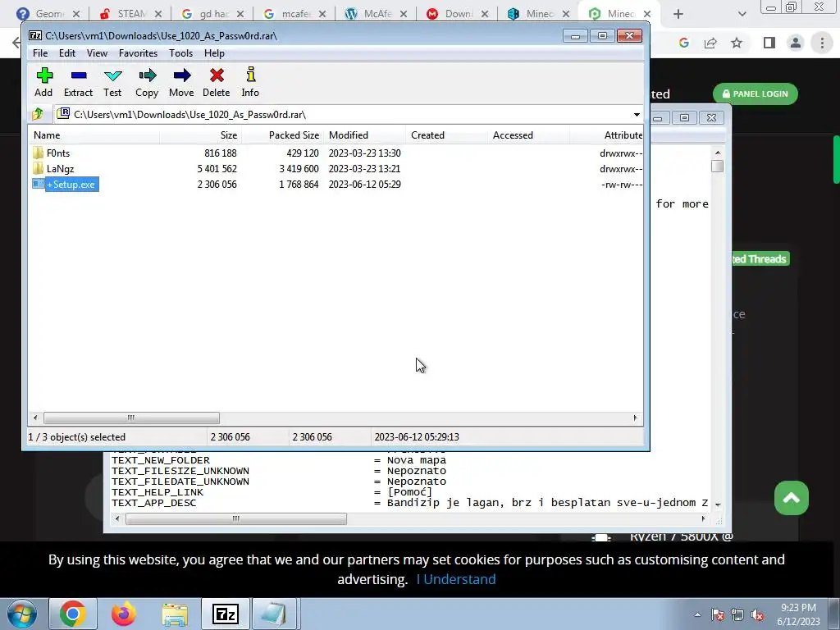Switch to the mcafee Google search tab

coord(295,14)
